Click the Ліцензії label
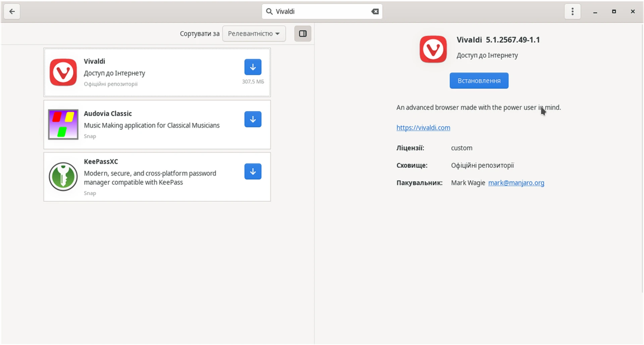The height and width of the screenshot is (345, 644). point(410,148)
